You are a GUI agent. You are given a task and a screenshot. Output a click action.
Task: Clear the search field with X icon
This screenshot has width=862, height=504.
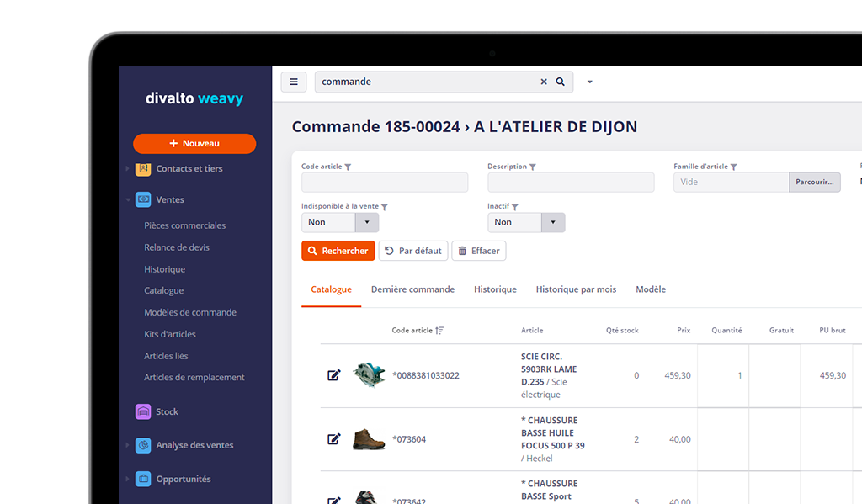point(544,82)
